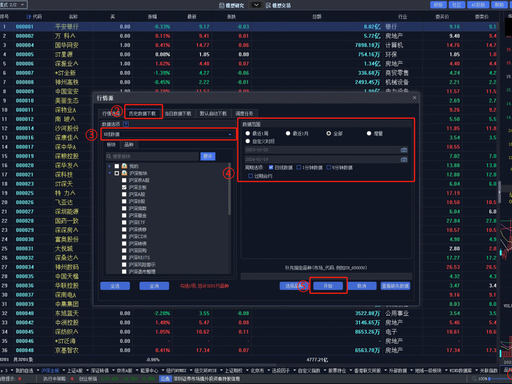Image resolution: width=512 pixels, height=384 pixels.
Task: Click the main table vertical scrollbar
Action: tap(499, 192)
